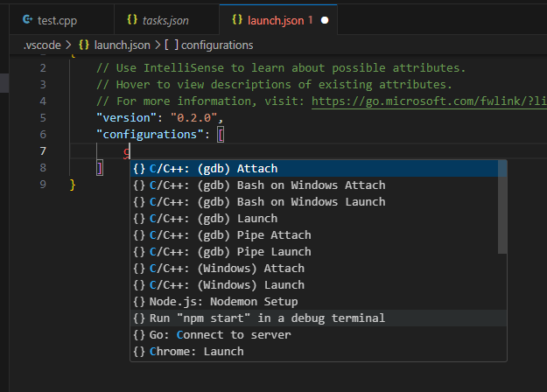
Task: Expand launch.json breadcrumb segment
Action: point(119,44)
